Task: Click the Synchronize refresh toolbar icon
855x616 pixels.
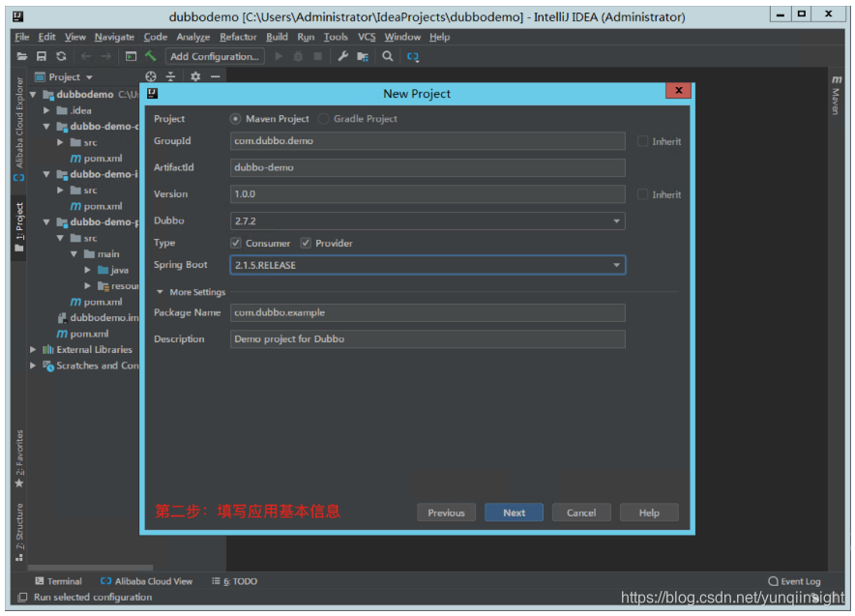Action: pos(61,56)
